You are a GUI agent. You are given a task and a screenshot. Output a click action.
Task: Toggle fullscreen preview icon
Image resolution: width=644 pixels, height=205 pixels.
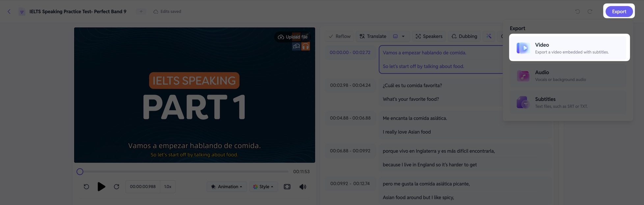(287, 187)
